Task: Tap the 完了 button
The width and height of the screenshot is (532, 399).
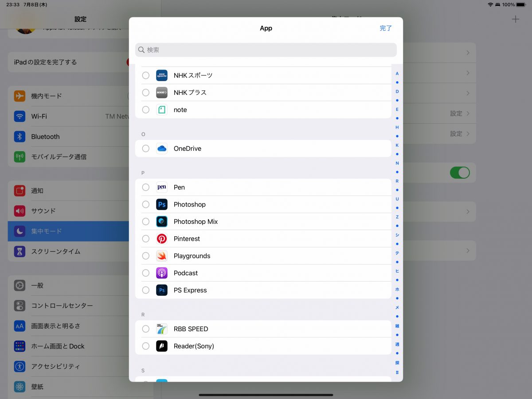Action: click(386, 28)
